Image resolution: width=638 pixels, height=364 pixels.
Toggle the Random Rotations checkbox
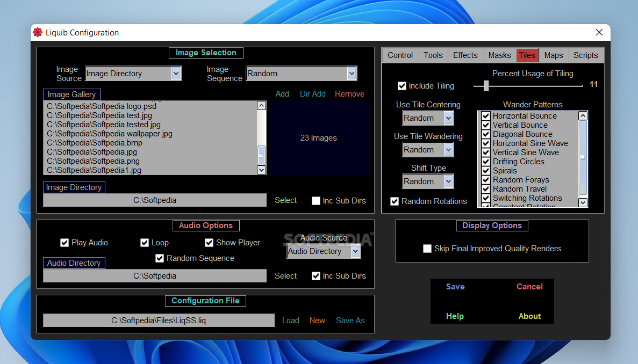[395, 201]
